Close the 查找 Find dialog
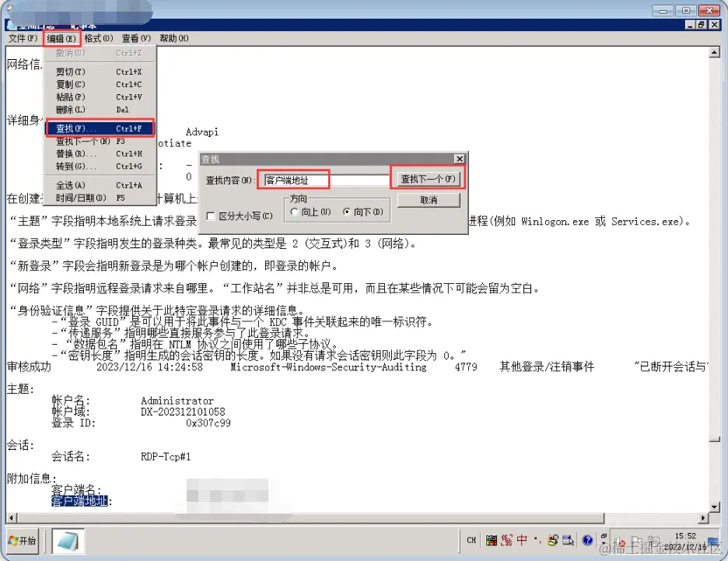728x561 pixels. tap(459, 159)
